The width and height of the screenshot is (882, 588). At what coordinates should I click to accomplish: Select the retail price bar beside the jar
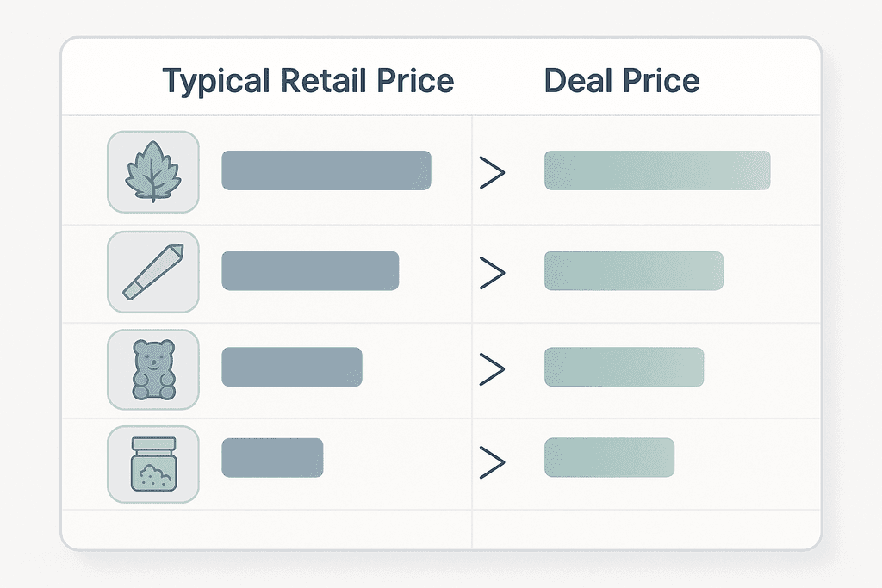pos(272,458)
